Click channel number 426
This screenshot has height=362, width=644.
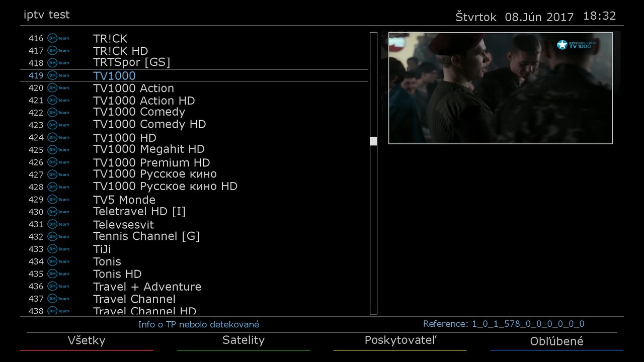pyautogui.click(x=36, y=162)
